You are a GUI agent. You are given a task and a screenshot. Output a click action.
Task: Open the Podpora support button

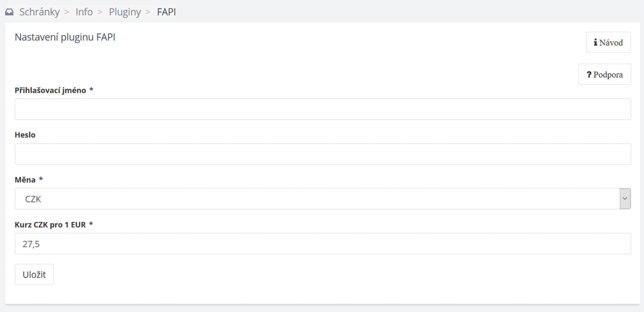604,74
